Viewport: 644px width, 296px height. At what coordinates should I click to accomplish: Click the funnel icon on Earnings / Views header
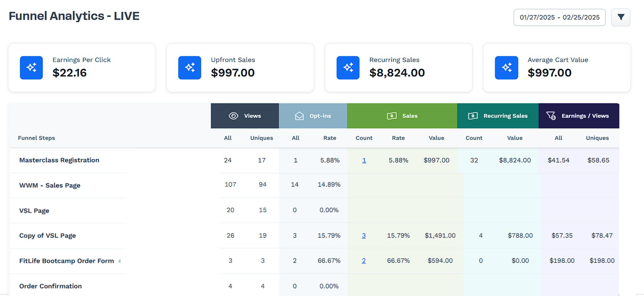pos(551,116)
